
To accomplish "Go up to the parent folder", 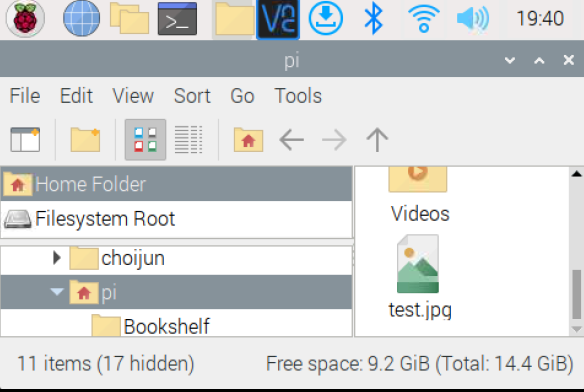I will pos(377,140).
